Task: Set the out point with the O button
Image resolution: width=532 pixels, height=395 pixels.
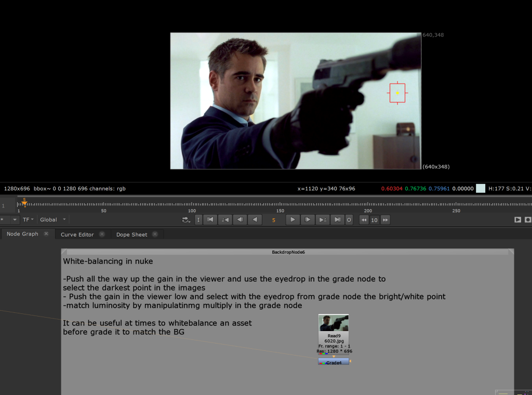Action: click(349, 220)
